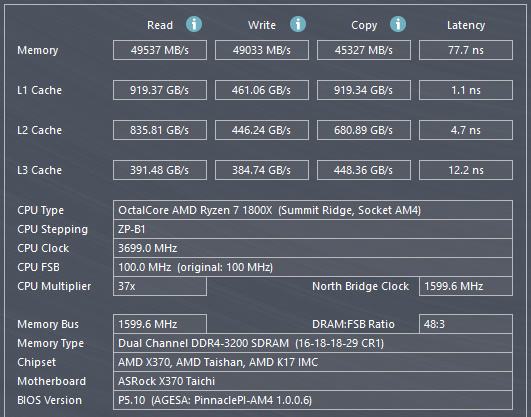
Task: Select the L3 Cache Read 391.48 GB/s box
Action: (160, 170)
